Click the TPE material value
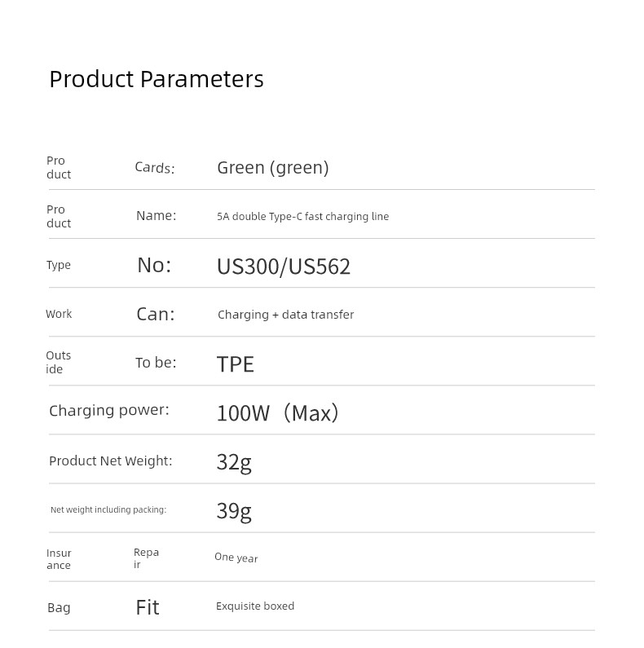 click(235, 364)
